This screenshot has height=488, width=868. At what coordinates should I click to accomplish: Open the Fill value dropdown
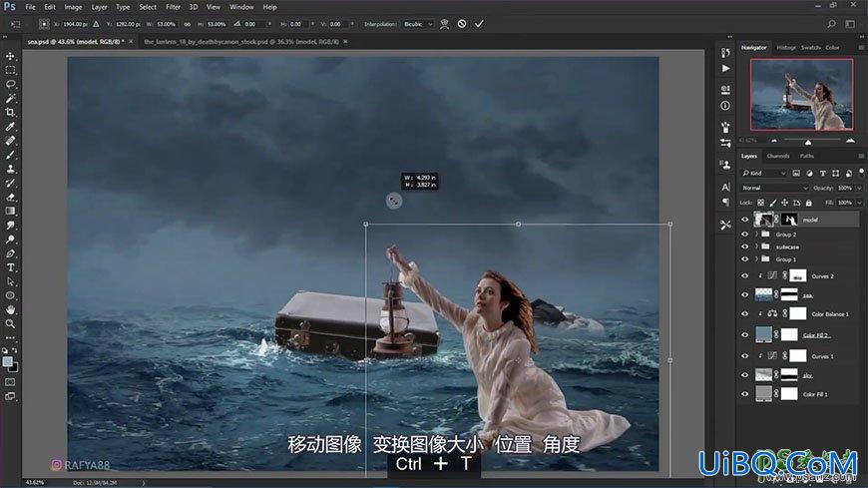pyautogui.click(x=859, y=203)
